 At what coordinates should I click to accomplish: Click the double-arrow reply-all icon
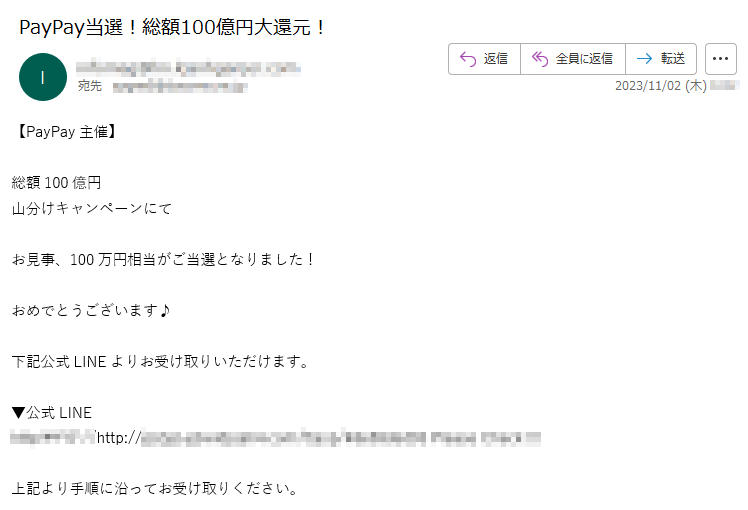(540, 59)
